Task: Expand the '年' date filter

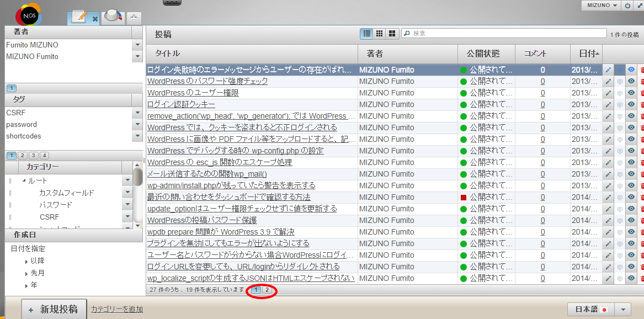Action: [x=26, y=285]
